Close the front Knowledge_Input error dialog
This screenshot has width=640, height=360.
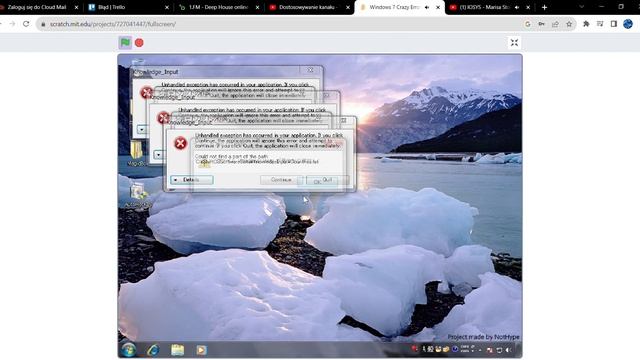point(344,120)
